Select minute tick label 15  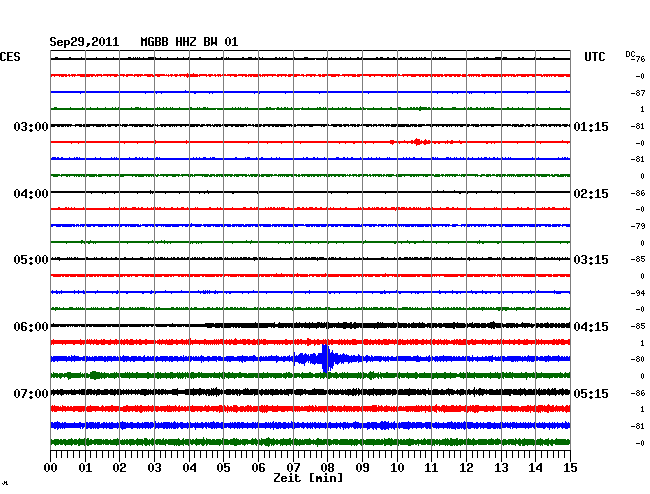[570, 467]
